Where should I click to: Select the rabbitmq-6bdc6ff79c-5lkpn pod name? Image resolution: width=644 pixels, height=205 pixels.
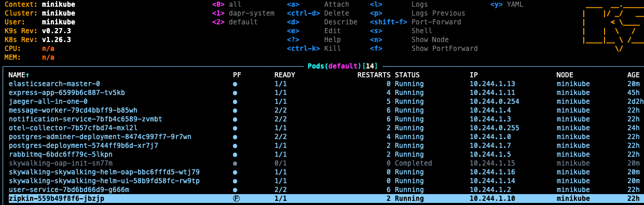[61, 155]
